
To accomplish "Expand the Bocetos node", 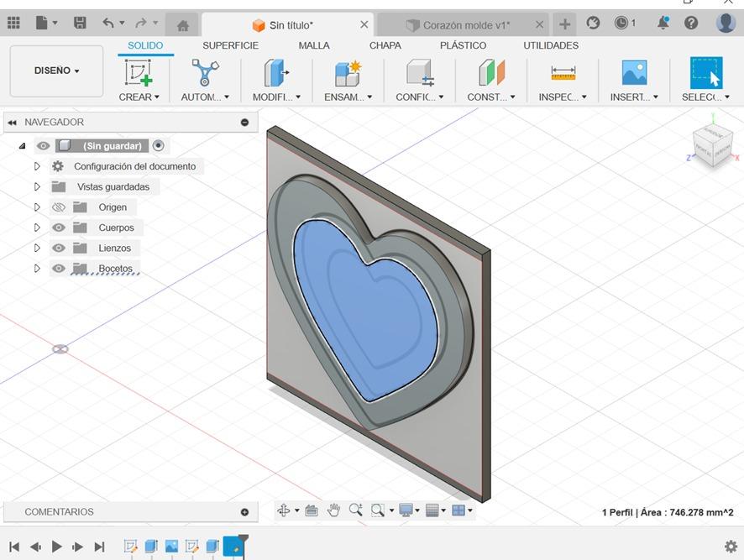I will pos(37,269).
